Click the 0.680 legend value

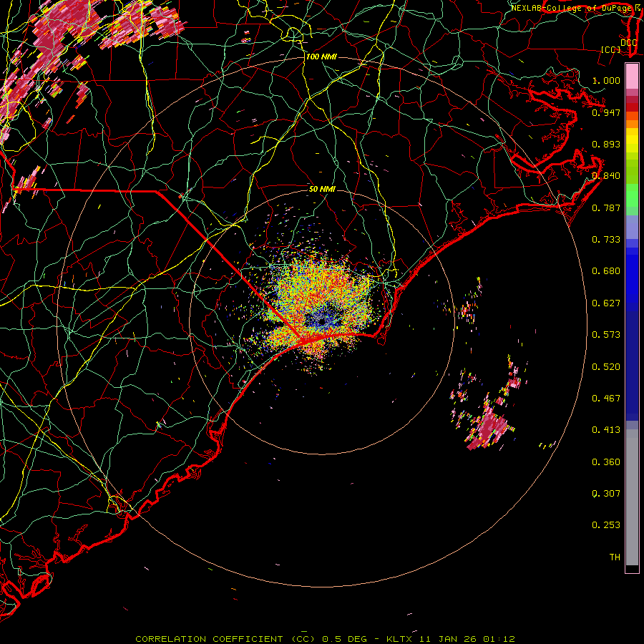pos(606,271)
